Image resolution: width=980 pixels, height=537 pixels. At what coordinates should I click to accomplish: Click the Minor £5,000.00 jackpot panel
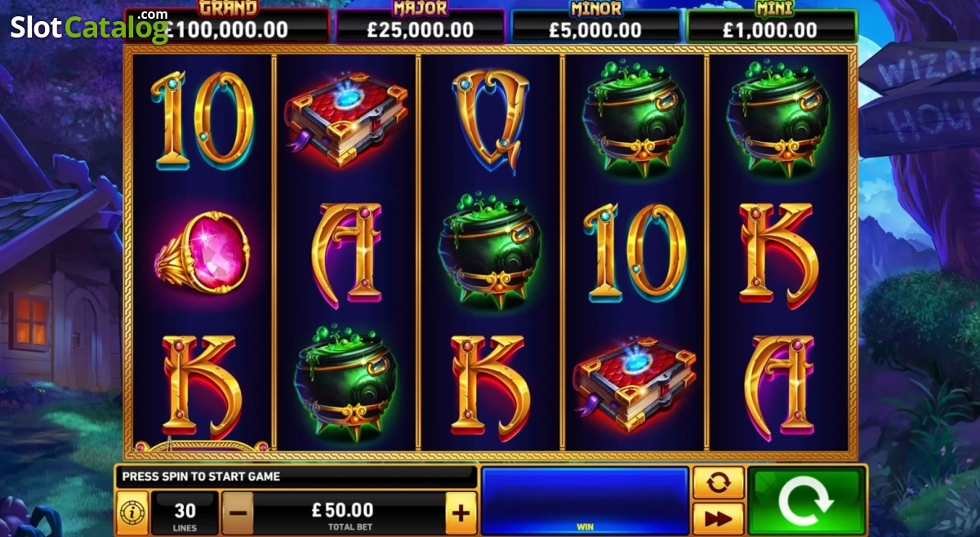tap(595, 26)
